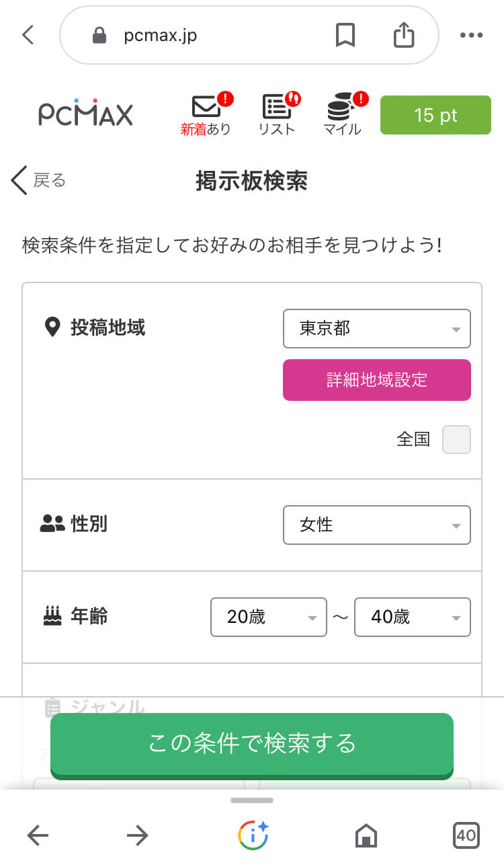Screen dimensions: 504x865
Task: Open the 性別 dropdown showing 女性
Action: click(376, 525)
